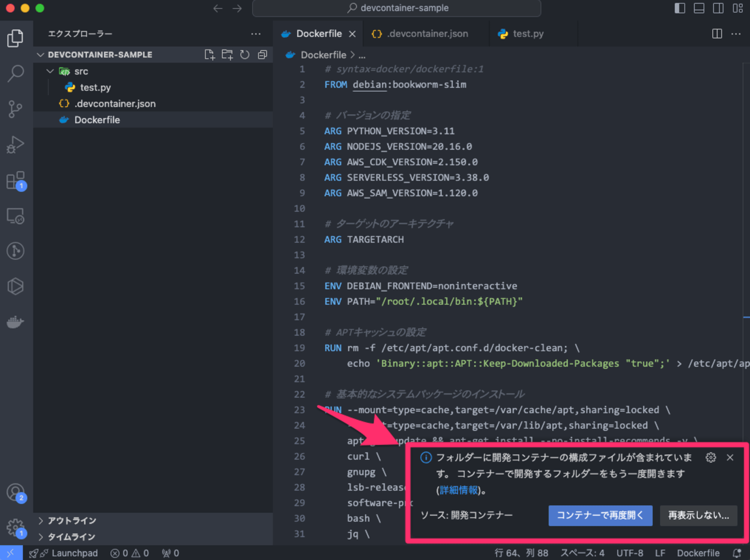Open the Extensions view
This screenshot has height=560, width=750.
pos(15,180)
